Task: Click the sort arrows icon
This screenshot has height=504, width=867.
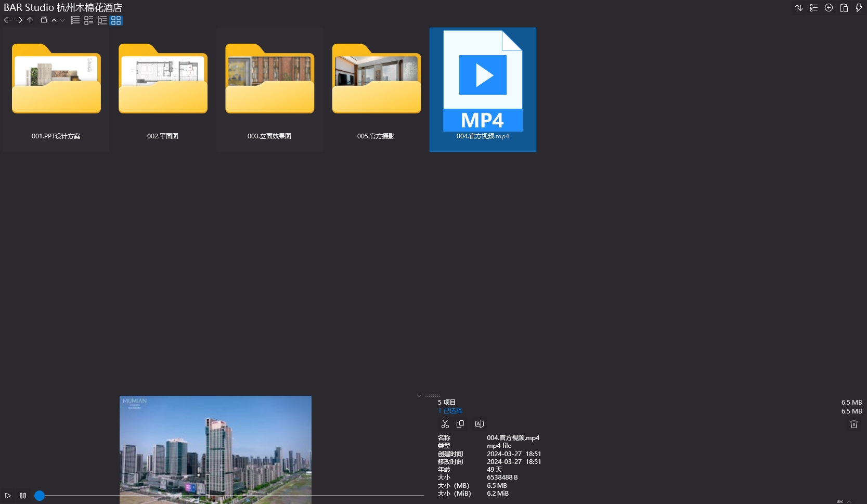Action: click(x=799, y=8)
